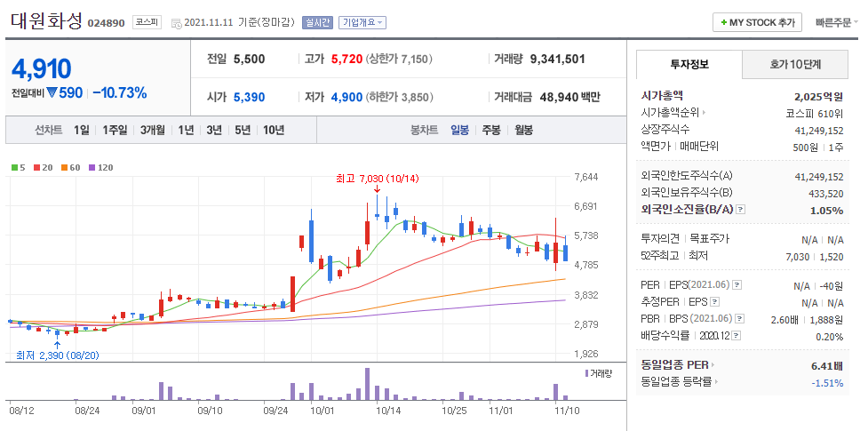Click the green 5-day average legend swatch
The height and width of the screenshot is (431, 868).
14,167
